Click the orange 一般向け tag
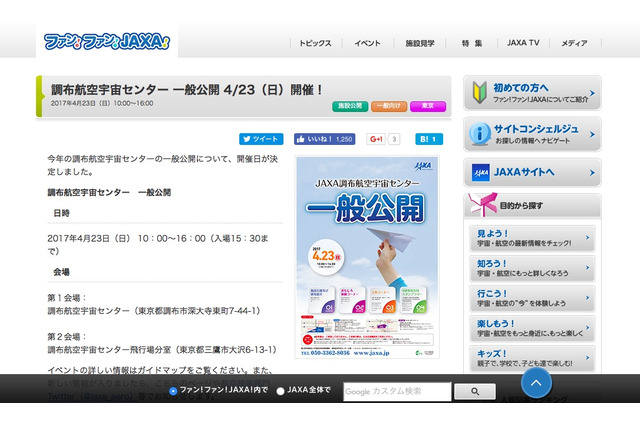Screen dimensions: 640x426 click(389, 106)
